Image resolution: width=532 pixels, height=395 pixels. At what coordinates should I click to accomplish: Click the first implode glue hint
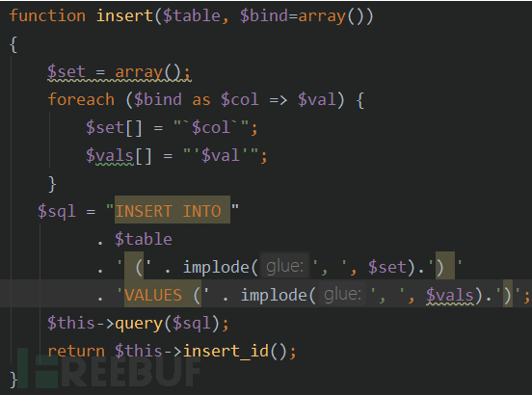click(x=284, y=267)
